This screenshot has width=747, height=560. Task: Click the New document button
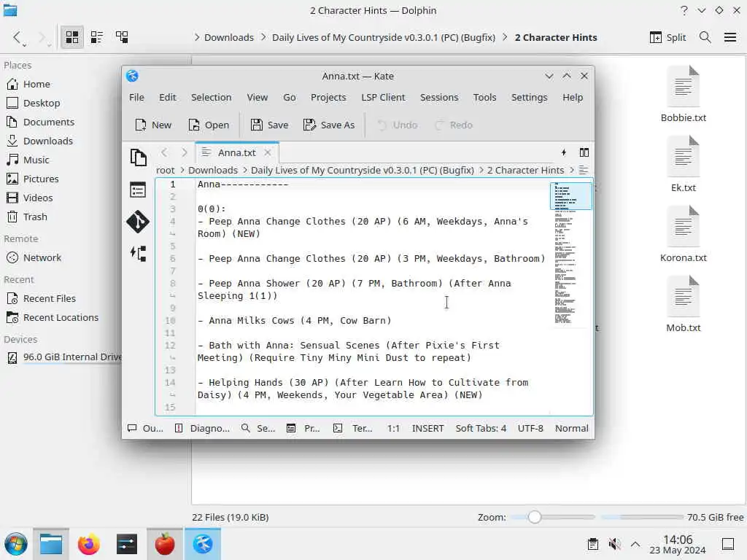153,125
